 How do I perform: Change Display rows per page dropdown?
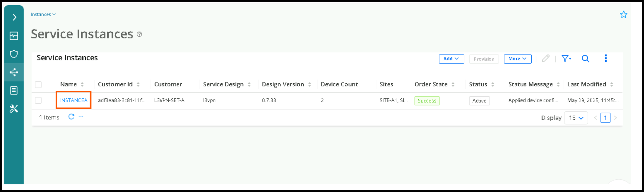tap(576, 118)
